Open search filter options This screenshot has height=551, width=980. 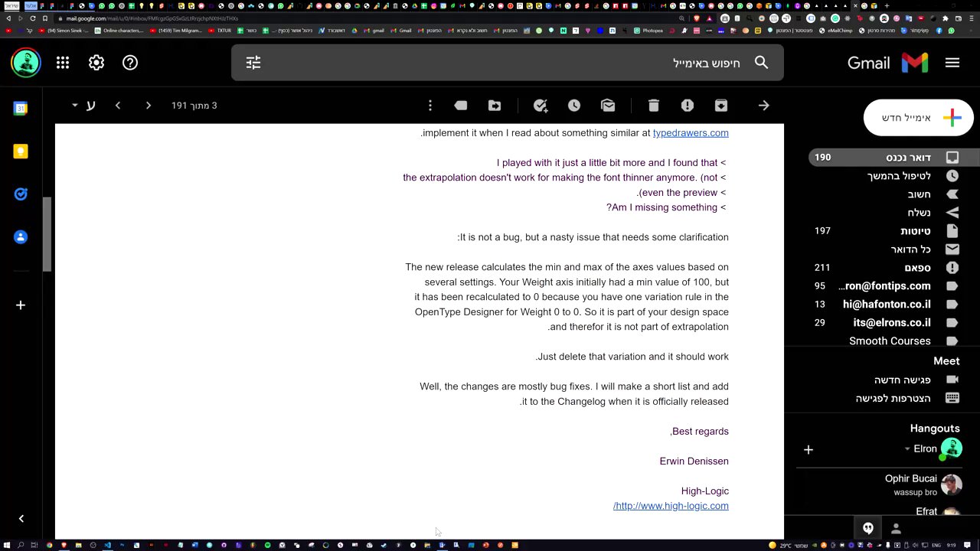[253, 63]
